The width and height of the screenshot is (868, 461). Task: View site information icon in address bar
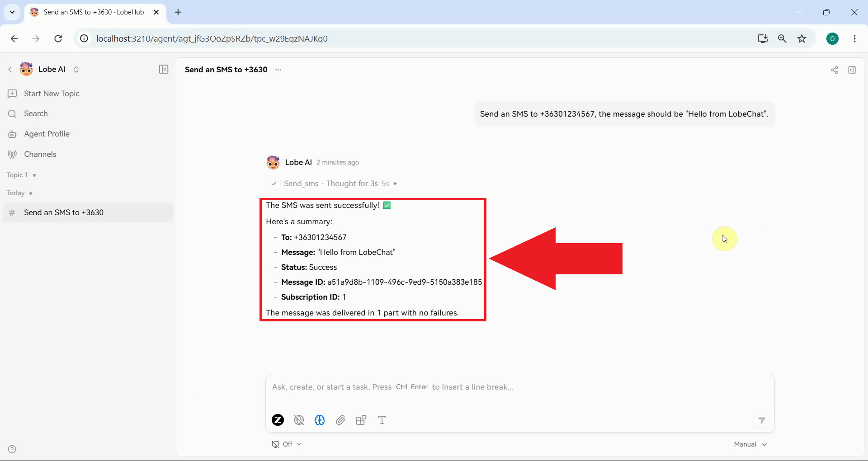tap(84, 38)
